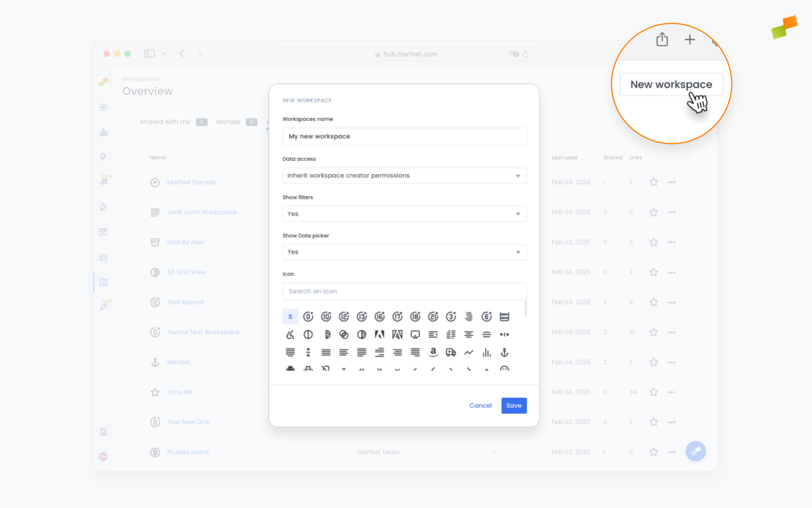Select the Marfeel tab
Viewport: 812px width, 508px height.
click(x=228, y=121)
